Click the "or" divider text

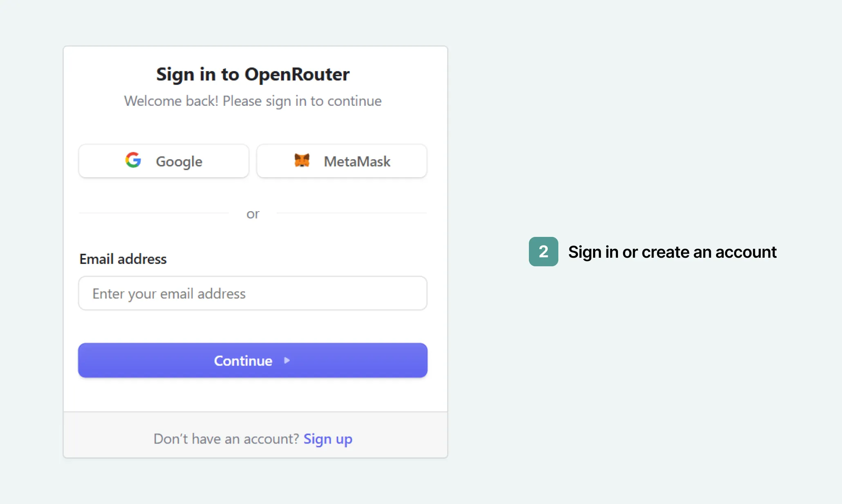(x=253, y=213)
